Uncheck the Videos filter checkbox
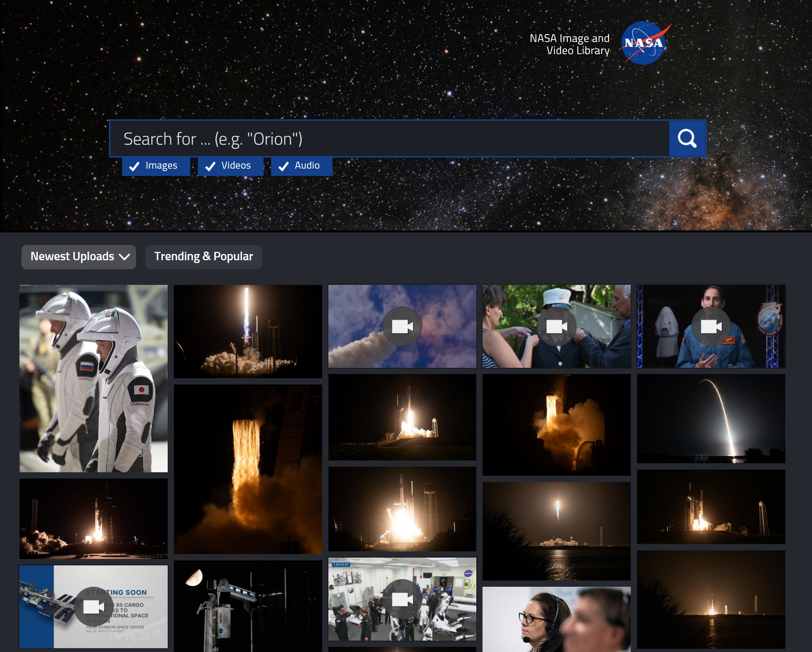Image resolution: width=812 pixels, height=652 pixels. pos(231,166)
